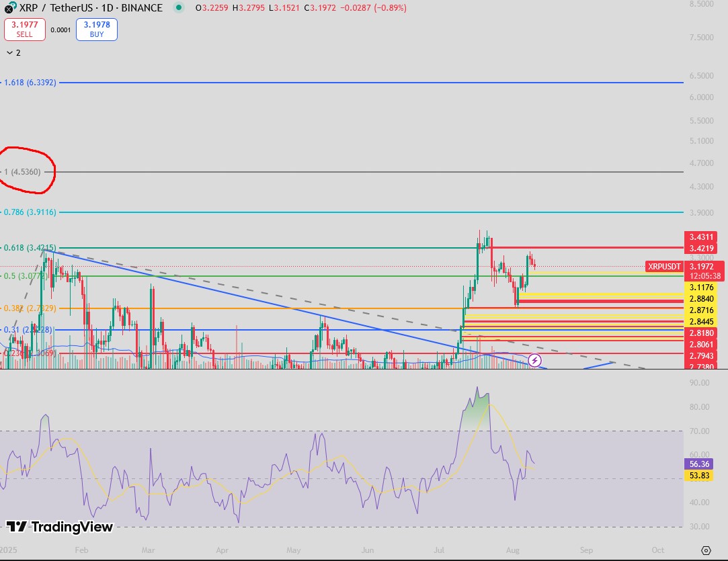Screen dimensions: 728x561
Task: Click the Jun label on time axis
Action: coord(367,550)
